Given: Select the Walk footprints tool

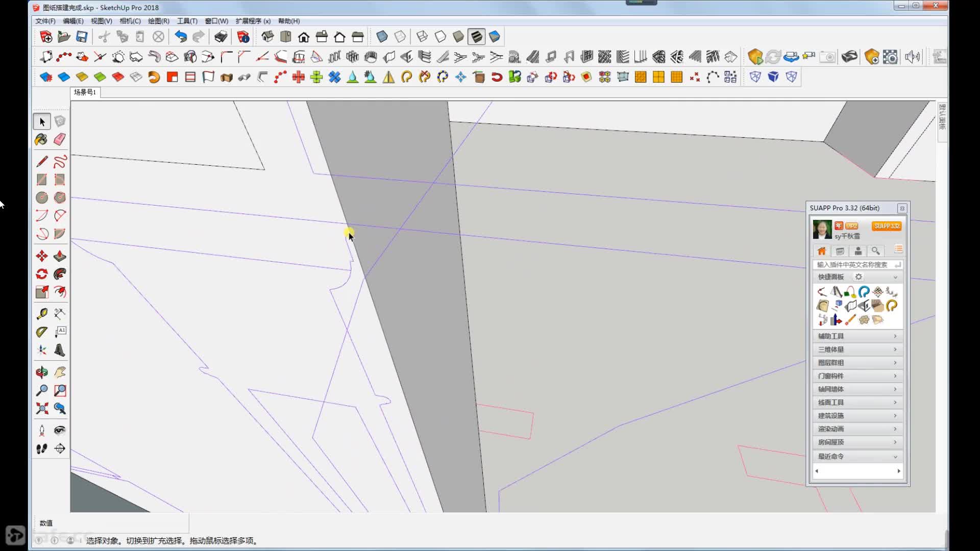Looking at the screenshot, I should 41,449.
